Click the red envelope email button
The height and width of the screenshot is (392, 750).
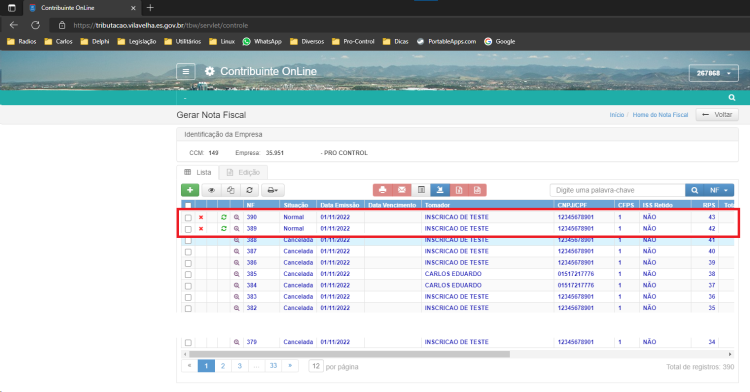[x=402, y=190]
